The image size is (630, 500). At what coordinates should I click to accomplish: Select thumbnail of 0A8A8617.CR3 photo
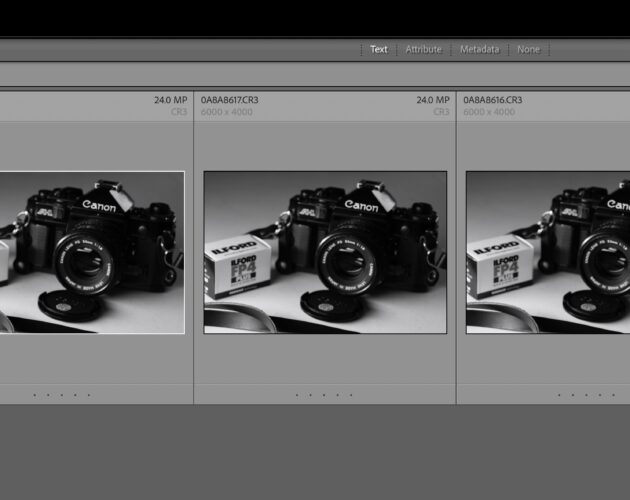[325, 252]
